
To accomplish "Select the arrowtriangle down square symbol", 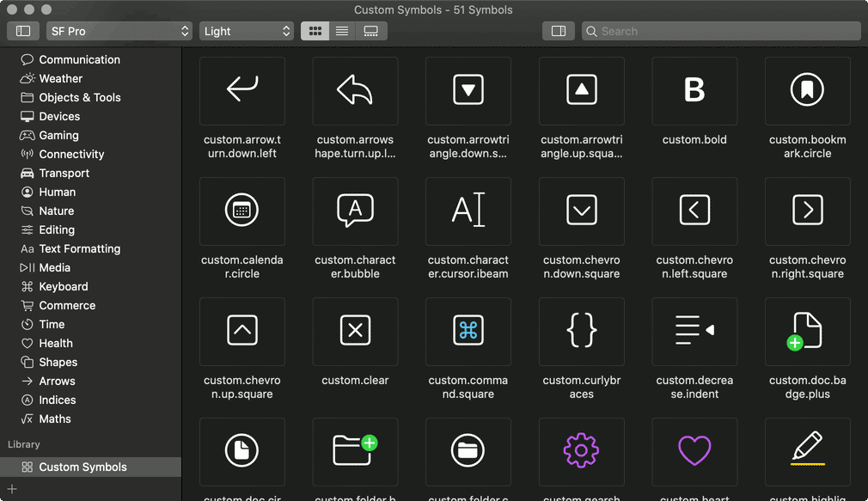I will [468, 91].
